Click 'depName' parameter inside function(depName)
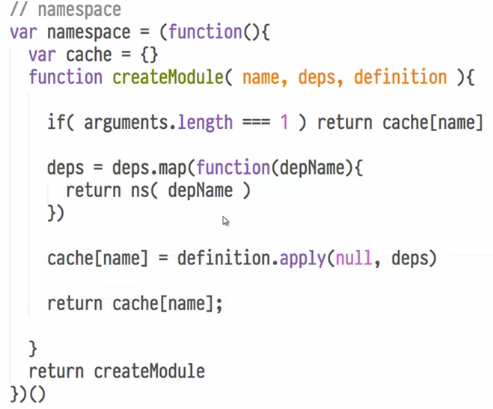The width and height of the screenshot is (493, 409). point(312,168)
